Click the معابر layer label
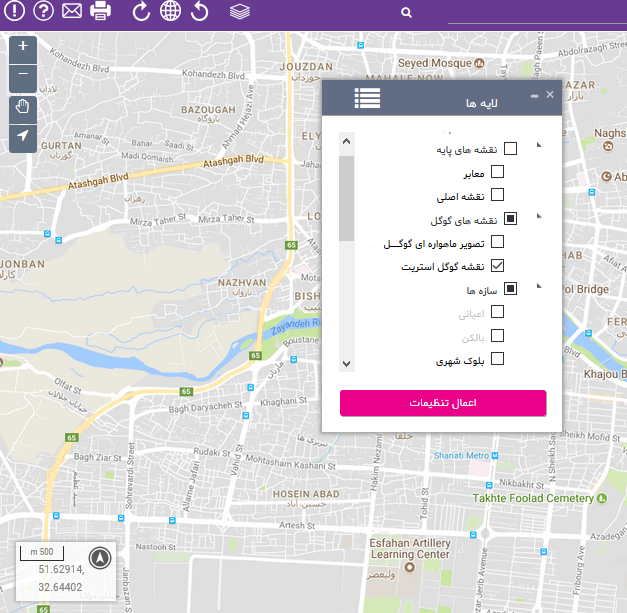The height and width of the screenshot is (613, 627). point(474,174)
